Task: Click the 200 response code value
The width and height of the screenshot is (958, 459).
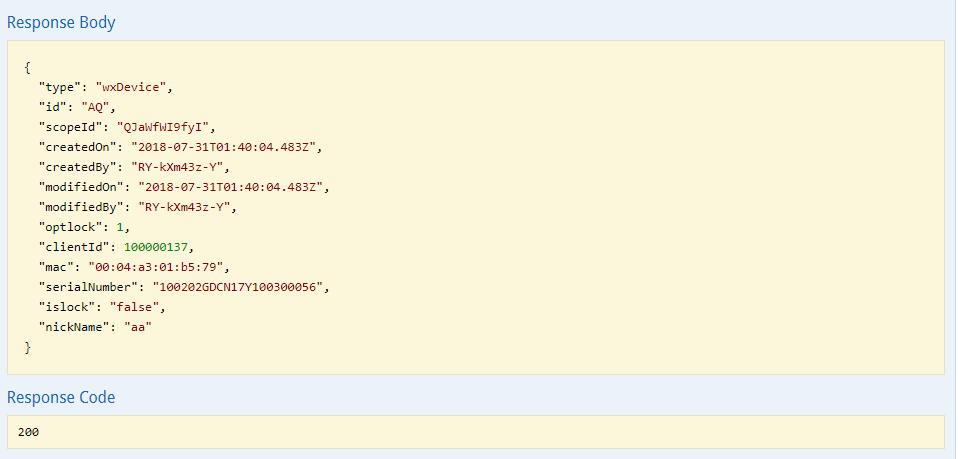Action: point(29,432)
